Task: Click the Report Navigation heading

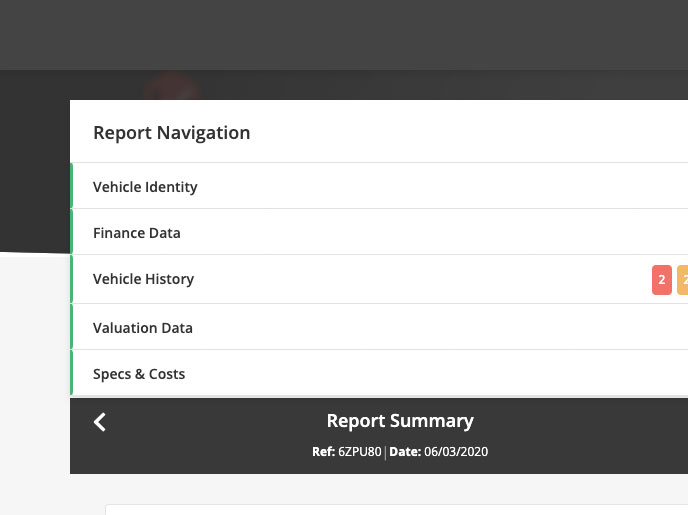Action: point(171,132)
